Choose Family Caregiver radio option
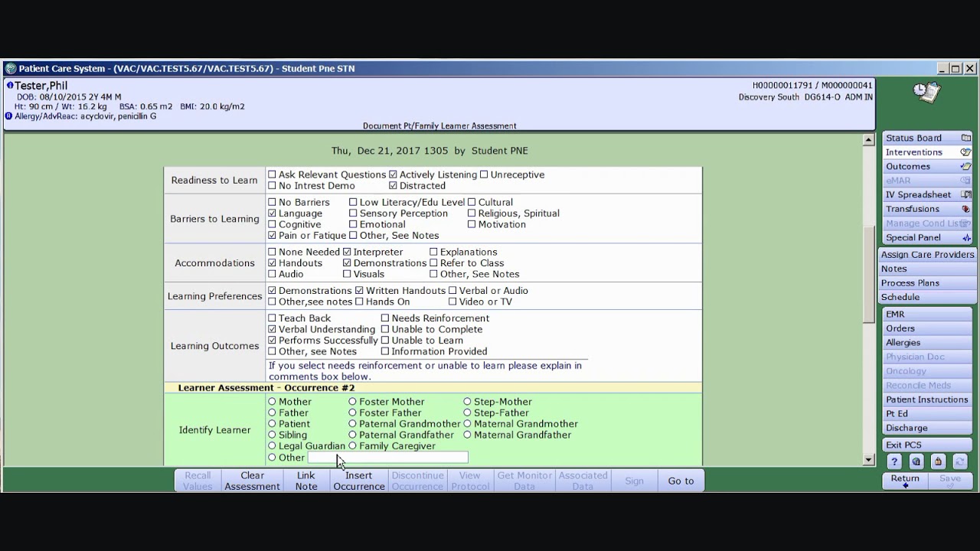The image size is (980, 551). (x=352, y=446)
